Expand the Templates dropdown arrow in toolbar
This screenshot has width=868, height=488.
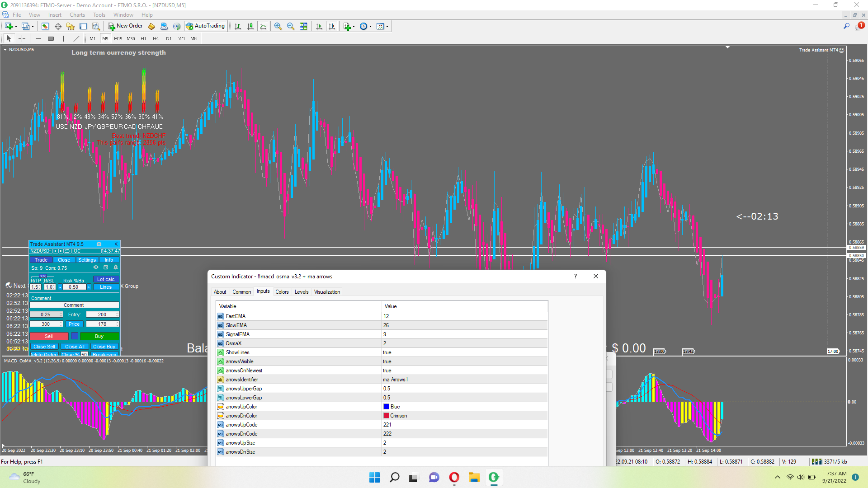pos(387,26)
